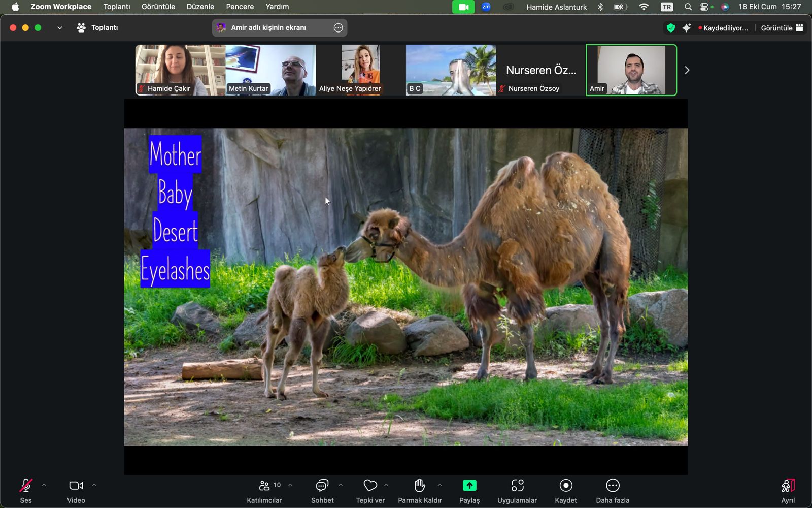Screen dimensions: 812x508
Task: Open the Sohbet chat panel
Action: click(x=322, y=486)
